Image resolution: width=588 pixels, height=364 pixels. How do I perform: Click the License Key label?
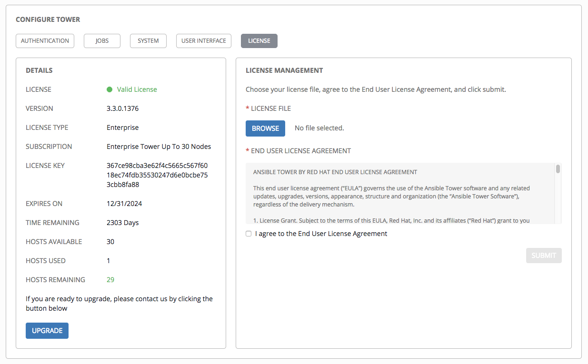tap(45, 166)
